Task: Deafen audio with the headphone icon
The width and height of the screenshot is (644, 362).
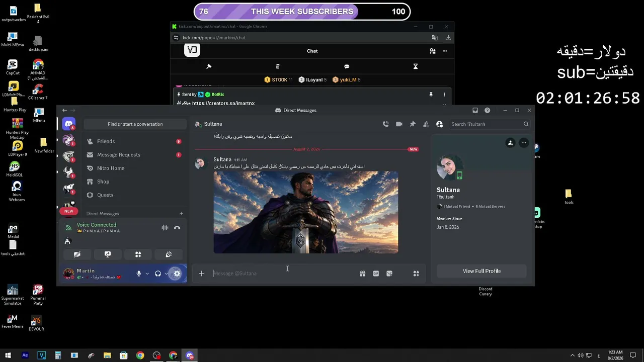Action: (x=158, y=274)
